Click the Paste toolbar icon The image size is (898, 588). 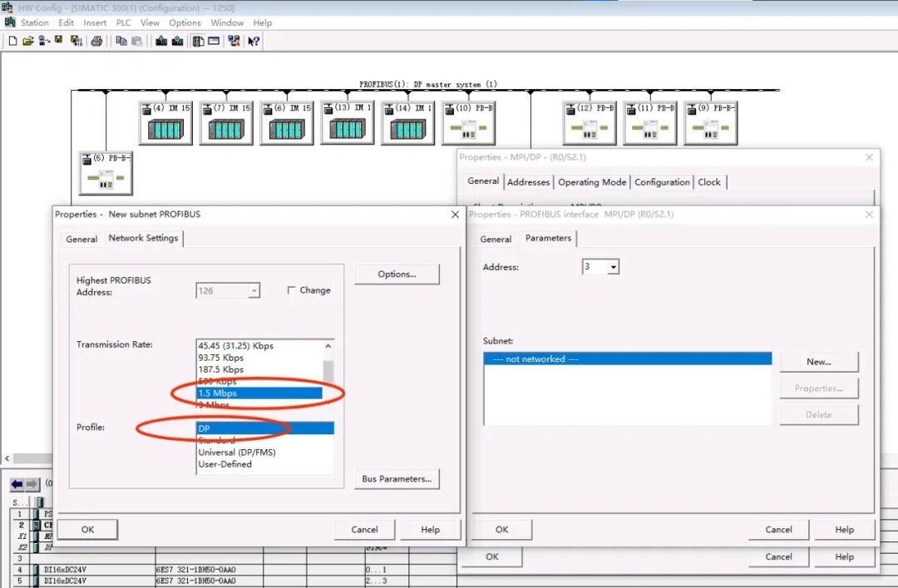click(x=137, y=41)
